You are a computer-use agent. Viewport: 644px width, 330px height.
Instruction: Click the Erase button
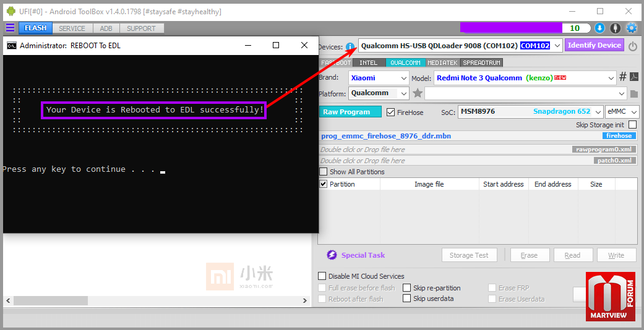tap(530, 255)
